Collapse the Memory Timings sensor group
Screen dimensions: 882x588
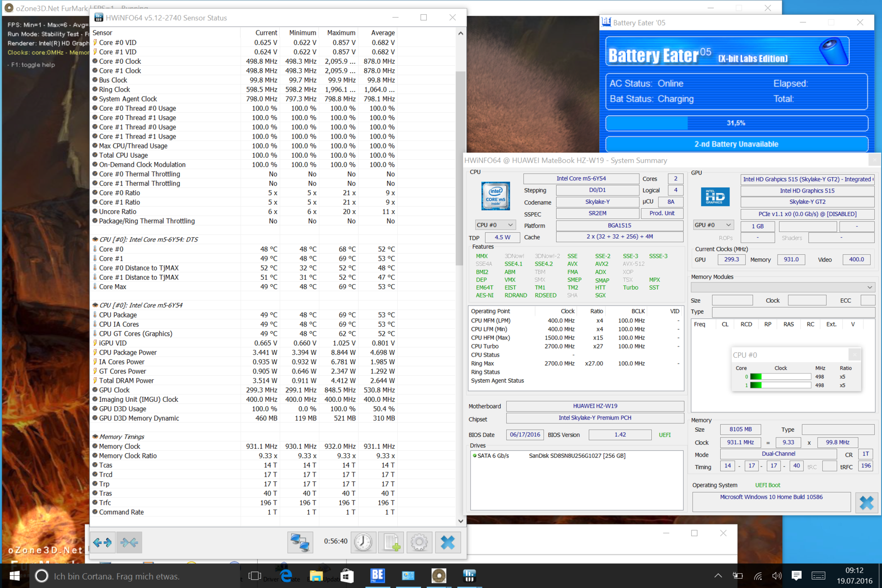122,437
